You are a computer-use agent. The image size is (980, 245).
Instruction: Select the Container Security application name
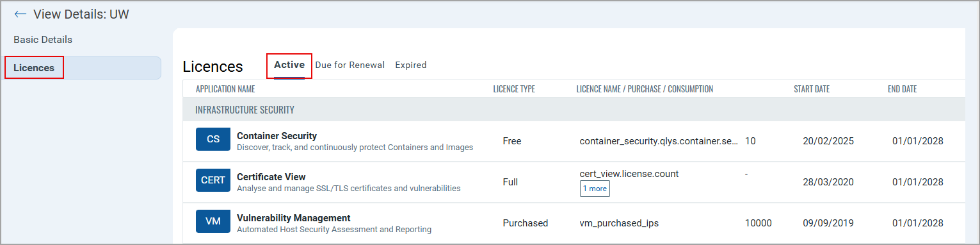[x=277, y=136]
